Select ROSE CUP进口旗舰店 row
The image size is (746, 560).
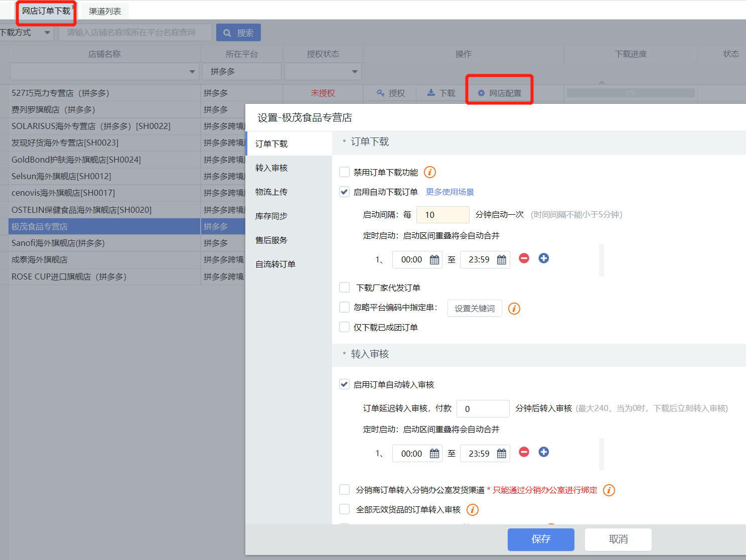coord(104,276)
